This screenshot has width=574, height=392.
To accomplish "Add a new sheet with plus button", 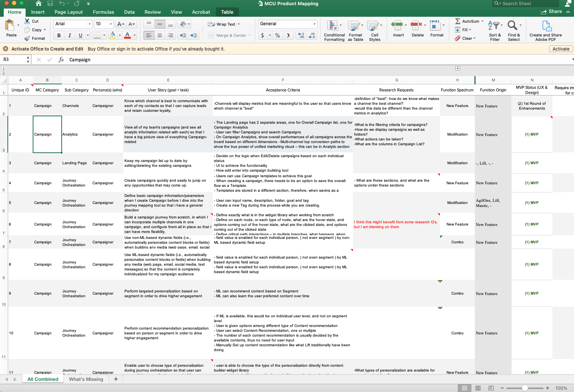I will 116,379.
